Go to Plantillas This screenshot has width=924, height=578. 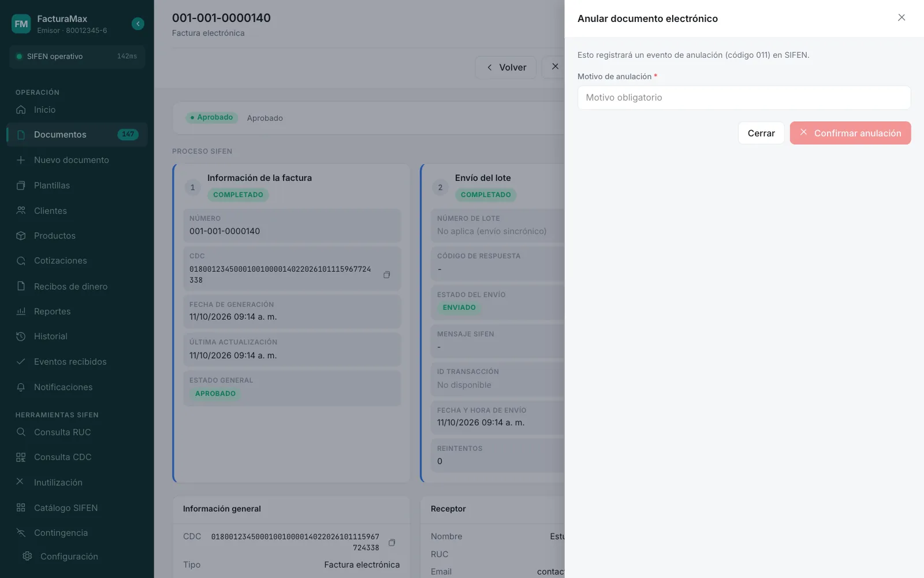click(x=77, y=186)
